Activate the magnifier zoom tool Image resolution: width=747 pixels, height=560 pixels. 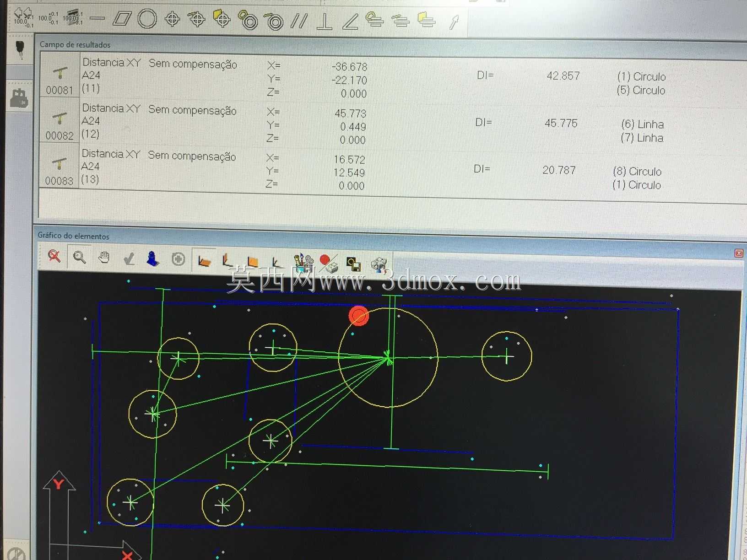(x=80, y=257)
